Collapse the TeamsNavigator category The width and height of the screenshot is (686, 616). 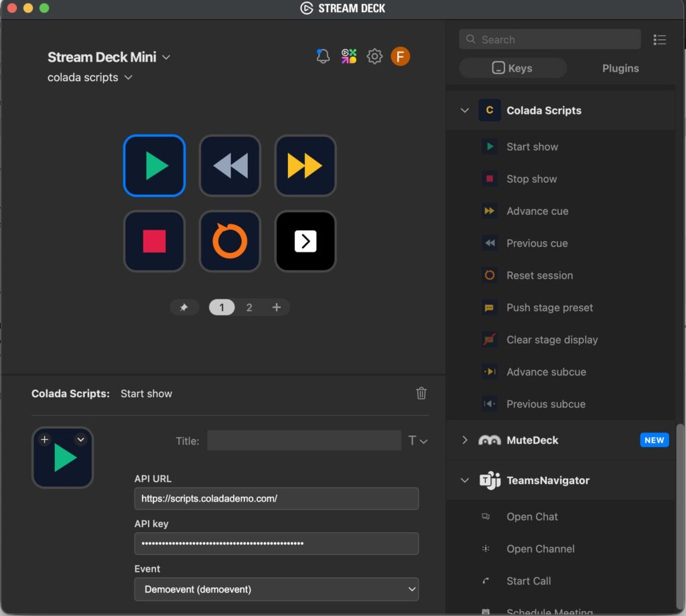[465, 481]
